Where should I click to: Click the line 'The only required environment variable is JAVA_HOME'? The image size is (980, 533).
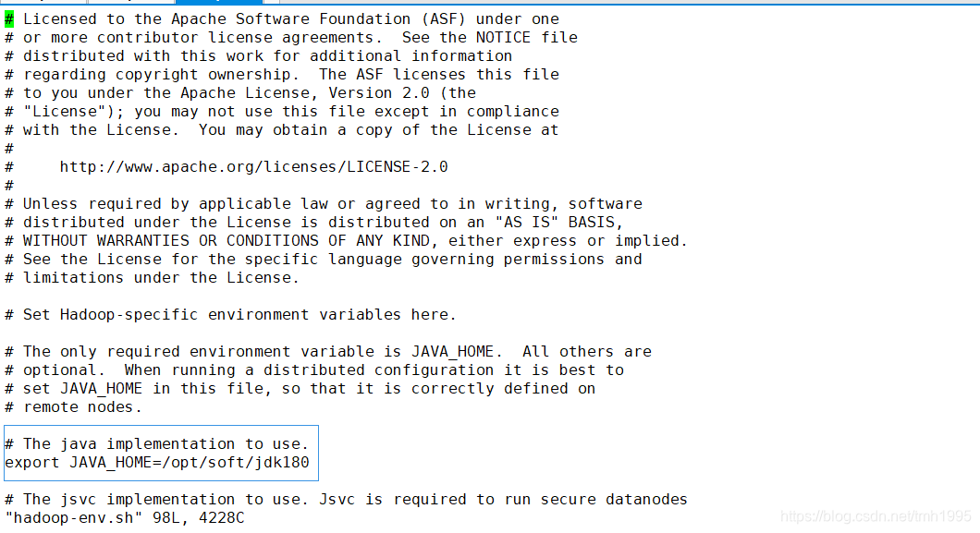pyautogui.click(x=328, y=351)
